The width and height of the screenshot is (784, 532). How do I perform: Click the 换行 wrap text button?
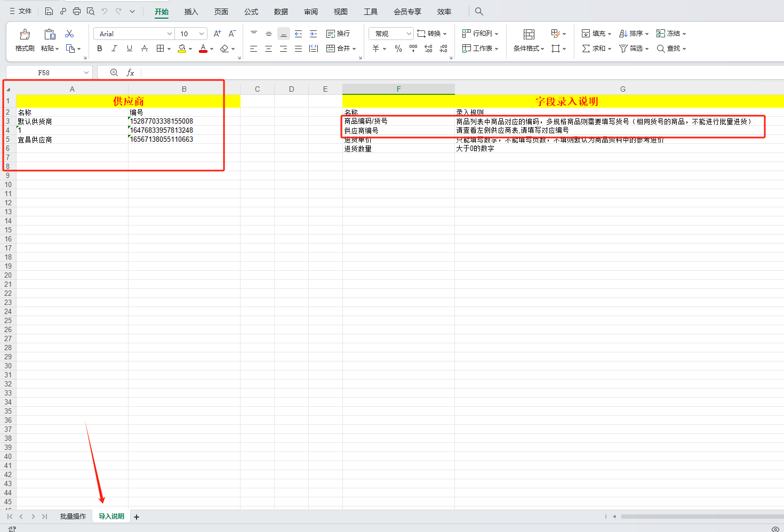tap(338, 34)
